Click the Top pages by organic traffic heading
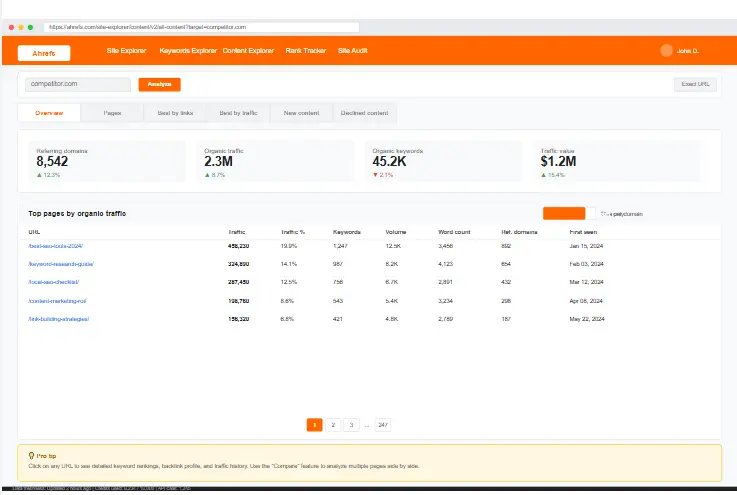737x495 pixels. tap(77, 213)
